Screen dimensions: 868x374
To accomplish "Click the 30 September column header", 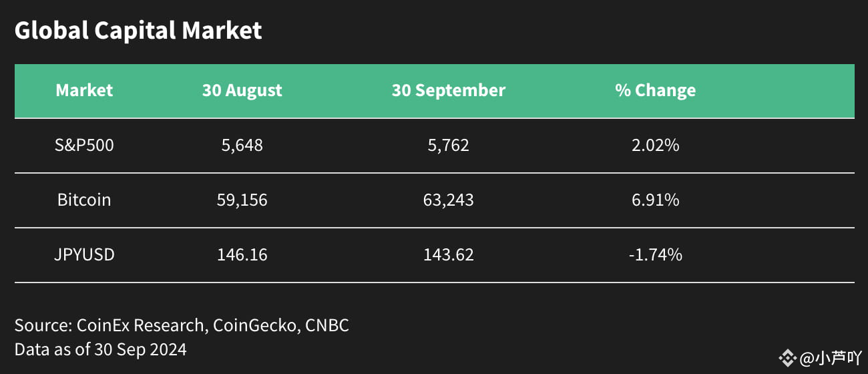I will 449,90.
